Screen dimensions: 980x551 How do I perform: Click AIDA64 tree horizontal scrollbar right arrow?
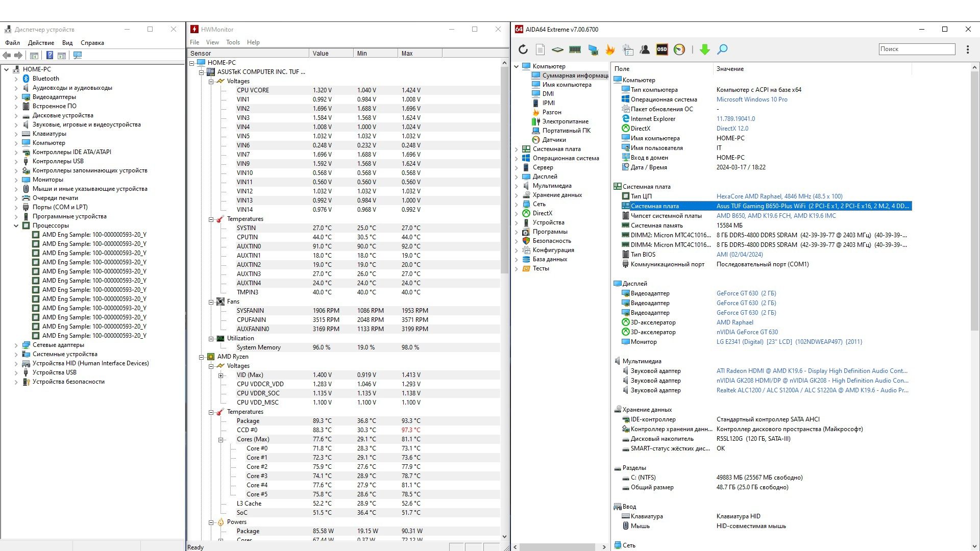(604, 547)
